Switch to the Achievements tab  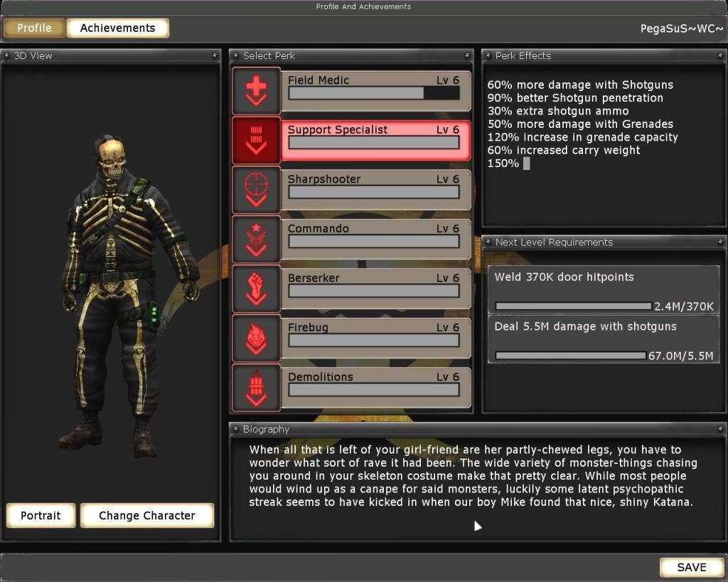click(x=117, y=28)
